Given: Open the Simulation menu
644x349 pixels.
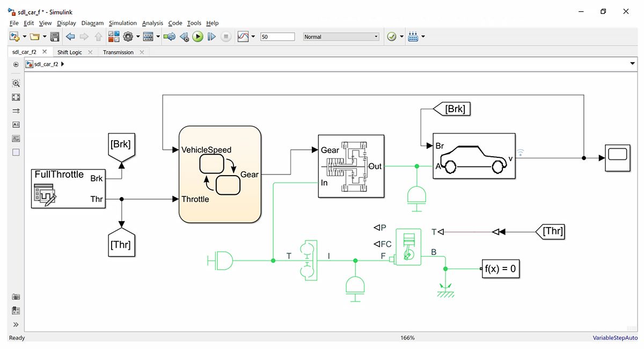Looking at the screenshot, I should 123,23.
